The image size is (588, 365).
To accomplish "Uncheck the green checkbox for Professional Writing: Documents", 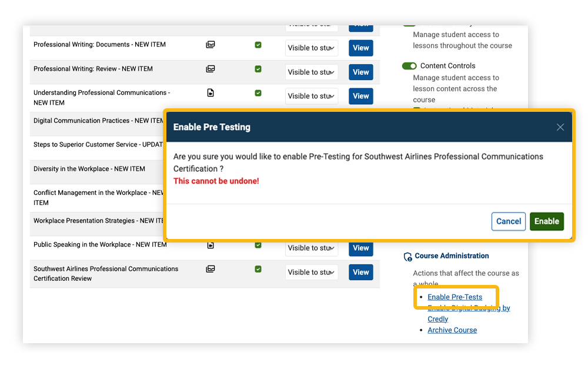I will (x=258, y=44).
